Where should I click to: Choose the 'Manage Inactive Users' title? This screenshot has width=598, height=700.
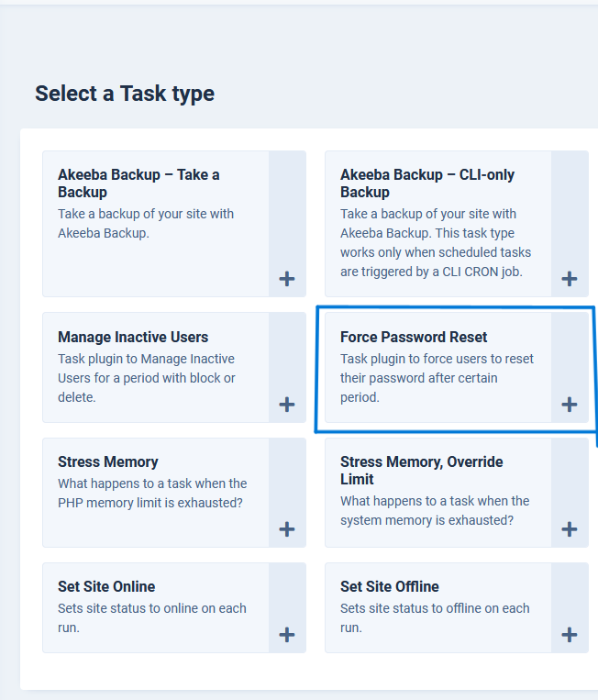pos(133,337)
